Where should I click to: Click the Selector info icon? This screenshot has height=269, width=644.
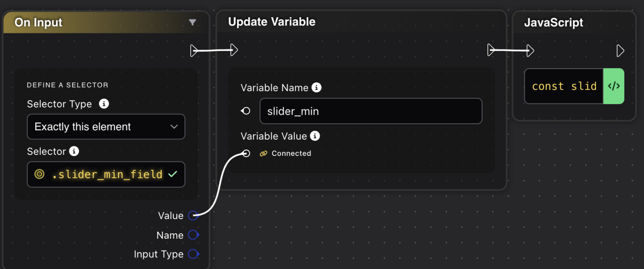[x=74, y=151]
